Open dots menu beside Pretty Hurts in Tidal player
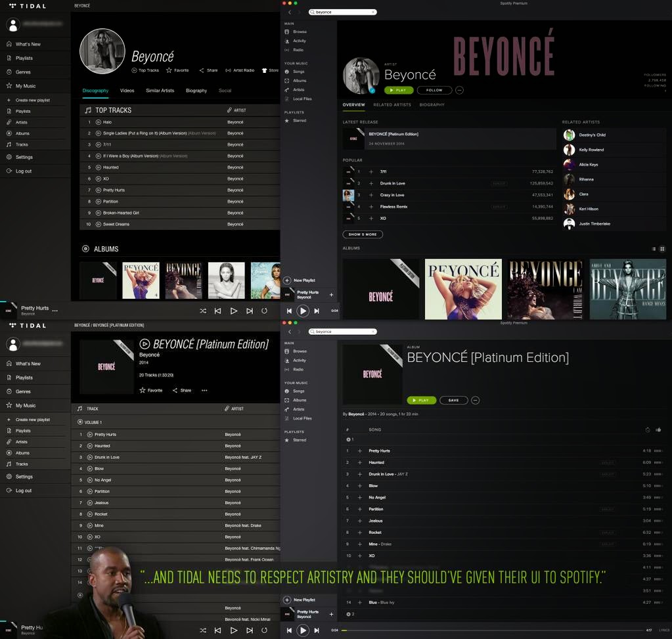The width and height of the screenshot is (672, 639). 55,311
